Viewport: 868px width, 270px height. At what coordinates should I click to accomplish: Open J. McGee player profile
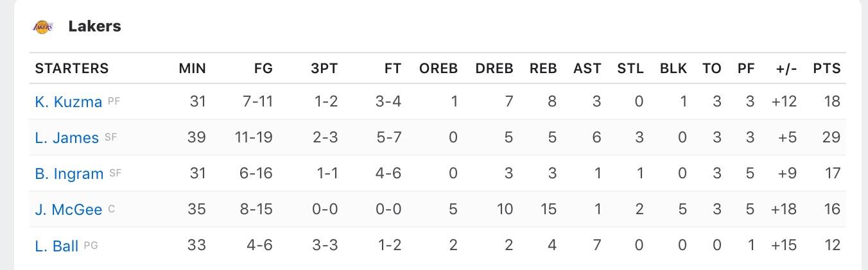(x=68, y=209)
